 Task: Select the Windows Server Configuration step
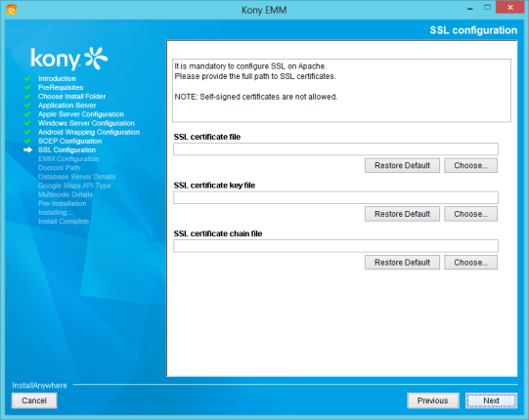(86, 123)
